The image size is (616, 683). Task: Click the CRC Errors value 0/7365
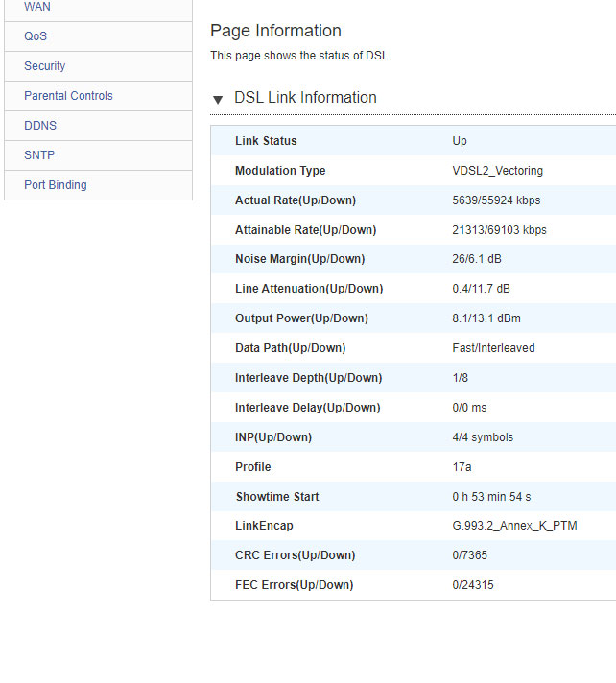point(471,555)
